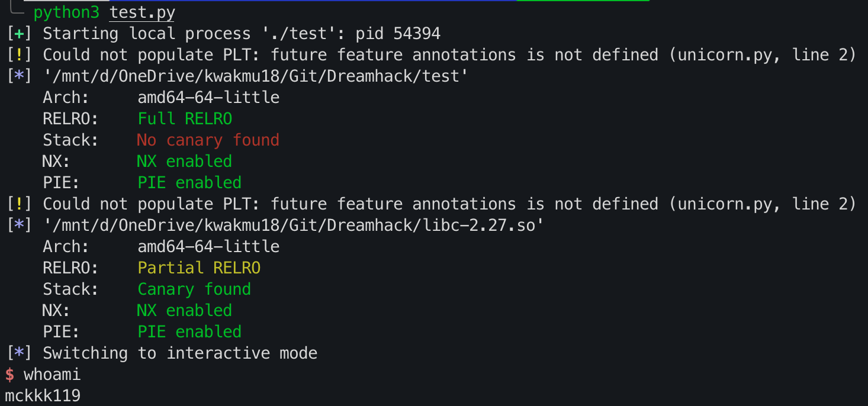The height and width of the screenshot is (406, 868).
Task: Click the [*] marker at Switching to interactive mode
Action: pyautogui.click(x=19, y=353)
